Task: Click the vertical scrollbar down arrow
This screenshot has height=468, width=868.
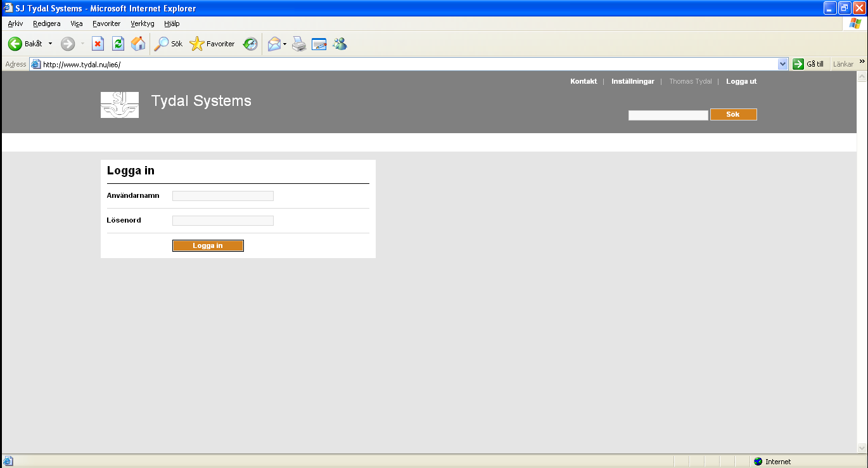Action: pos(861,448)
